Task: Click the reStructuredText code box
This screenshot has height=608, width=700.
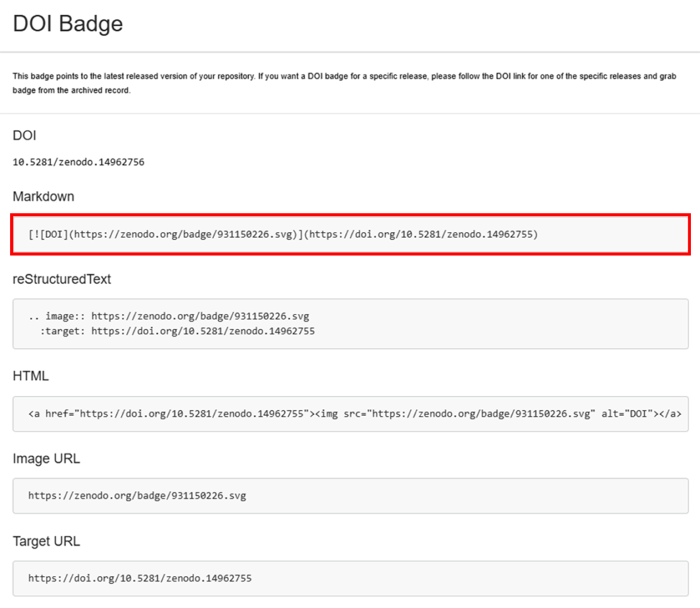Action: coord(351,324)
